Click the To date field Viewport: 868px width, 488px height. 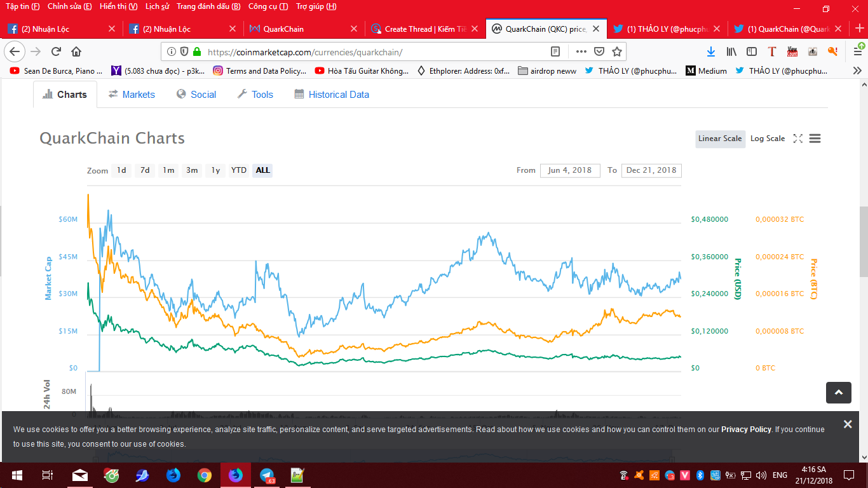pyautogui.click(x=651, y=170)
